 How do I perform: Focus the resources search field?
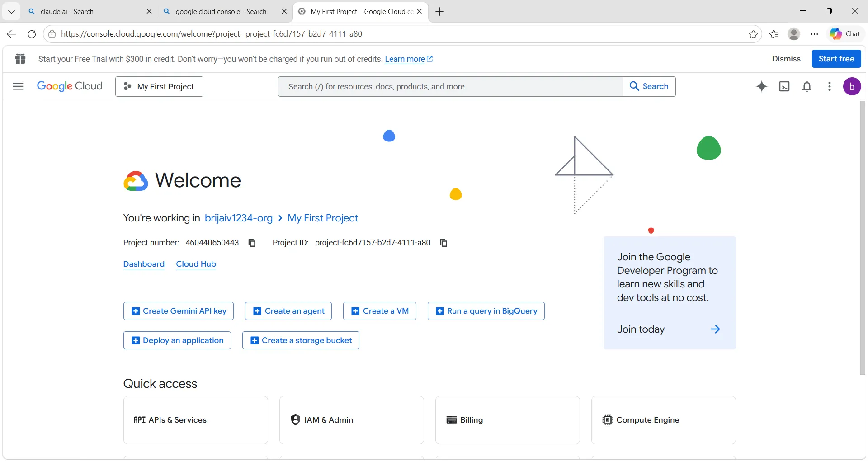pos(450,86)
